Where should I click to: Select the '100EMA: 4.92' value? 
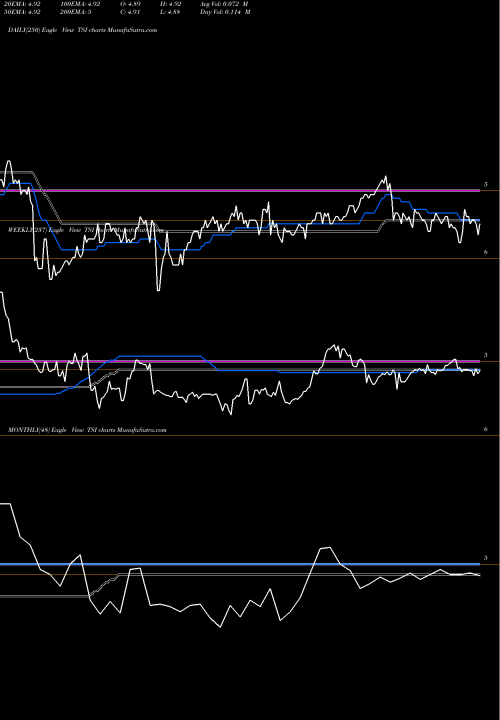tap(79, 4)
